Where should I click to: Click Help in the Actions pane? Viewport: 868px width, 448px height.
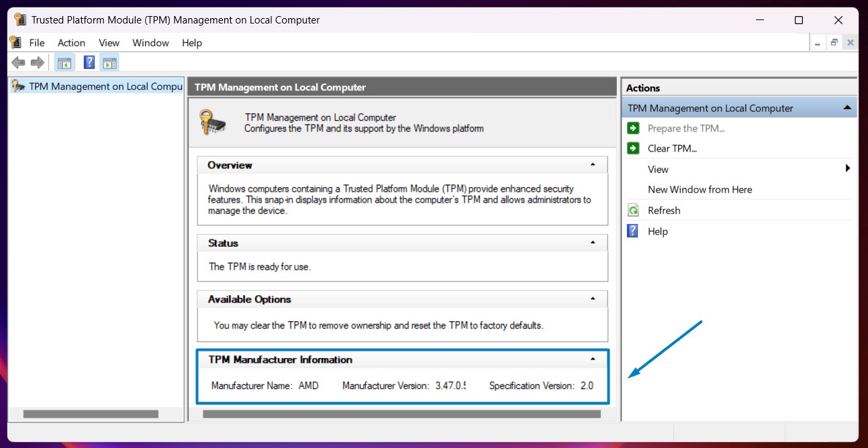658,231
